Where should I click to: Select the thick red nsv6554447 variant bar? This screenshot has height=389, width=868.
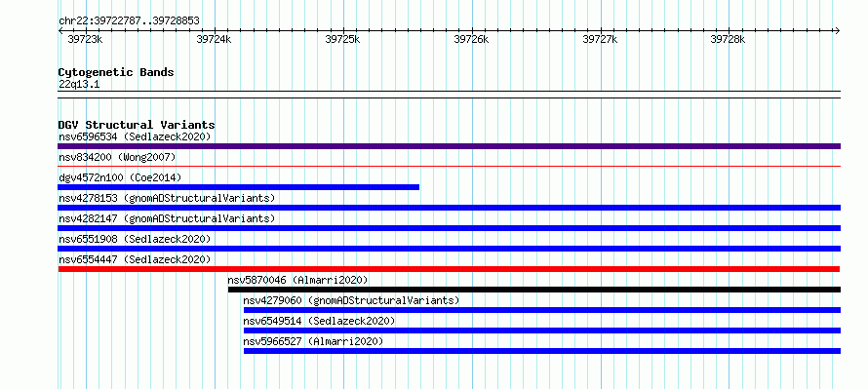pos(449,269)
